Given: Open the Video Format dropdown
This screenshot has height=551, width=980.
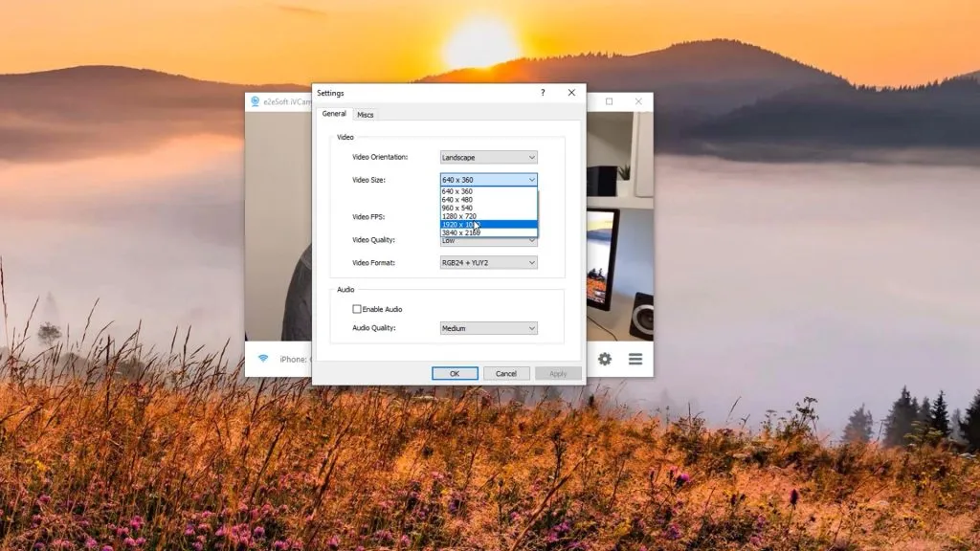Looking at the screenshot, I should [x=488, y=263].
